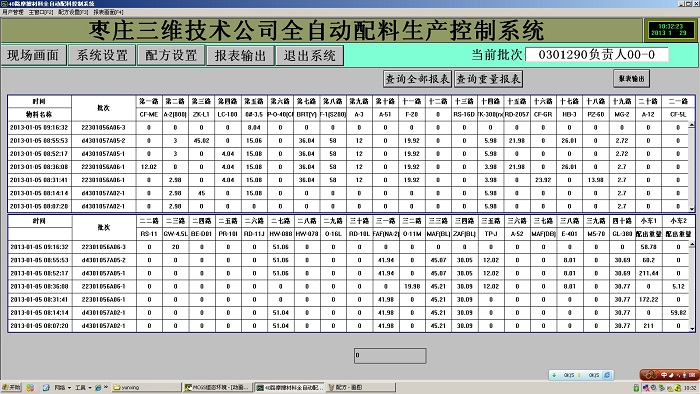
Task: Click the CF-ME column header
Action: [x=149, y=114]
